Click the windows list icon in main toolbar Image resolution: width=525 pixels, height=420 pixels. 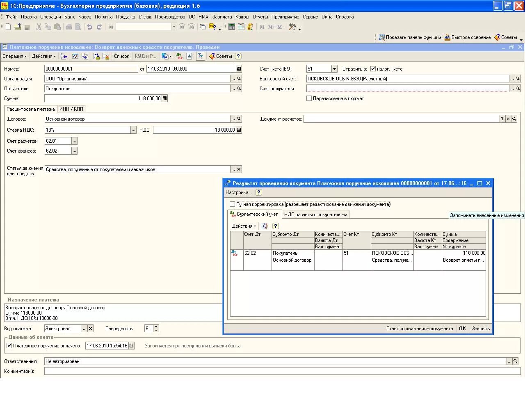203,27
